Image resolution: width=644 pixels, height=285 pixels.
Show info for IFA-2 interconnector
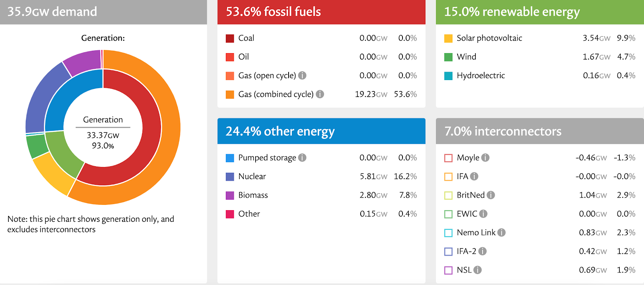pyautogui.click(x=482, y=251)
